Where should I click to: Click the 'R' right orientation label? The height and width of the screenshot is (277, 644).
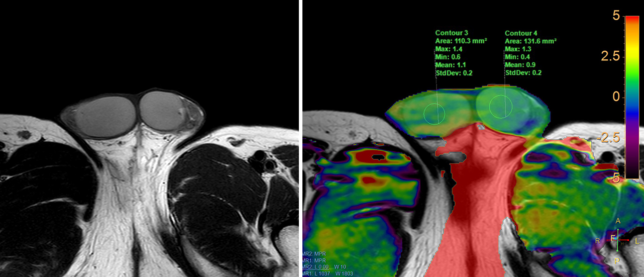click(x=598, y=241)
